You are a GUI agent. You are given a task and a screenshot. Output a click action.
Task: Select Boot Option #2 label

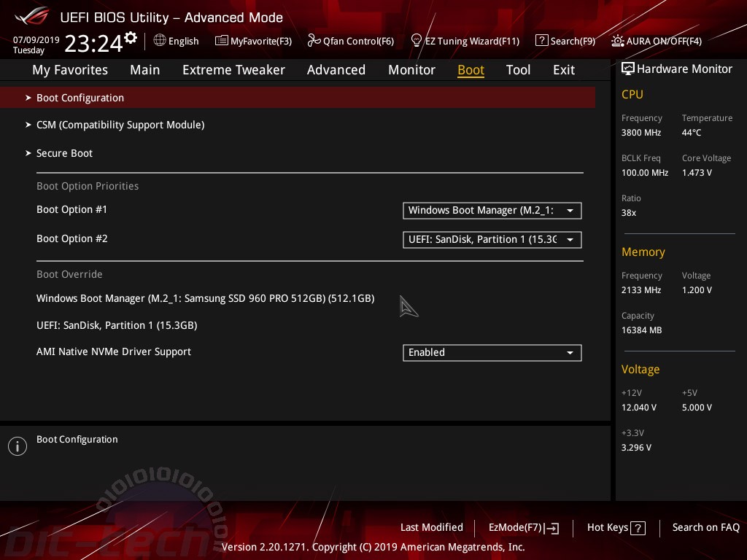(72, 238)
